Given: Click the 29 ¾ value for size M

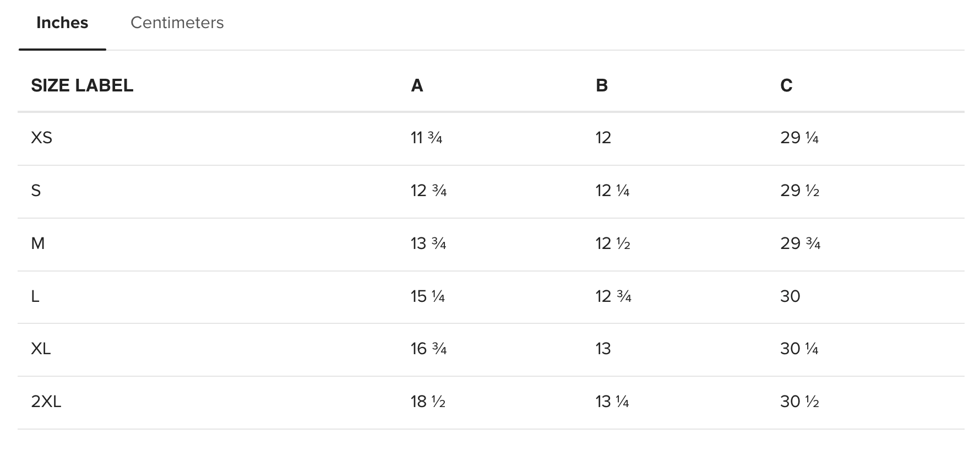Looking at the screenshot, I should coord(801,243).
